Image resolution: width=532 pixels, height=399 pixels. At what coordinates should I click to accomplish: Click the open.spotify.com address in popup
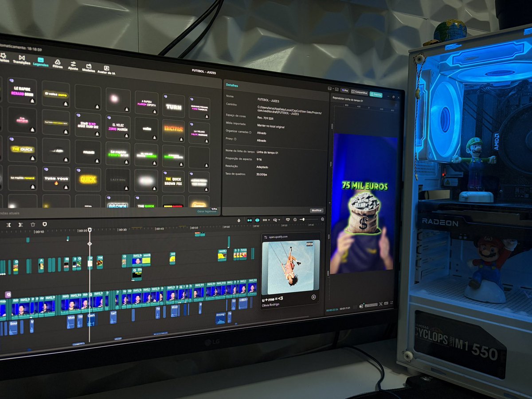coord(278,237)
